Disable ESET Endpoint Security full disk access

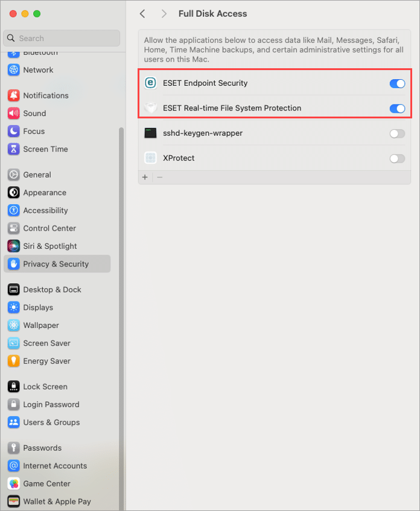pos(397,84)
